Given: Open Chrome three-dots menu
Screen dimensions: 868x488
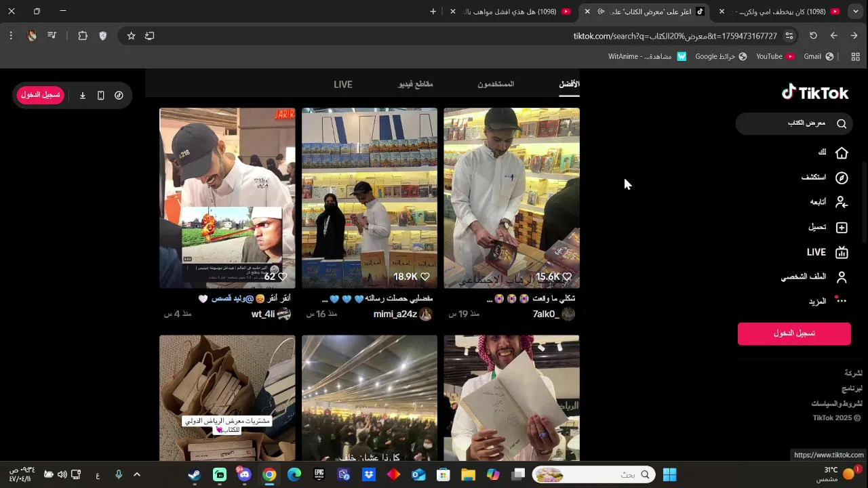Looking at the screenshot, I should tap(11, 36).
